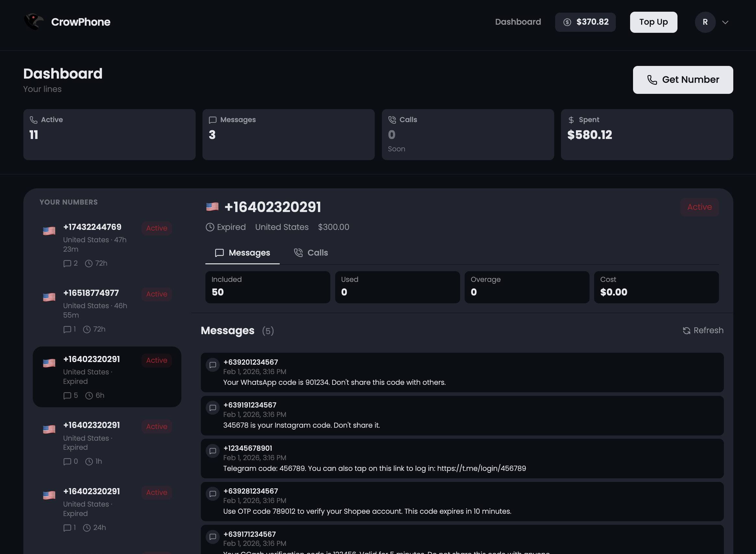
Task: Toggle the Active badge on +16518774977
Action: pos(156,294)
